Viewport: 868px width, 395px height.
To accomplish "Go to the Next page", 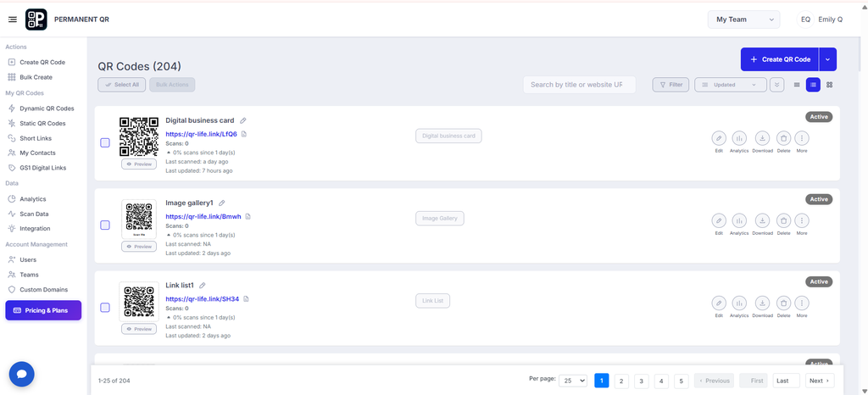I will 820,381.
